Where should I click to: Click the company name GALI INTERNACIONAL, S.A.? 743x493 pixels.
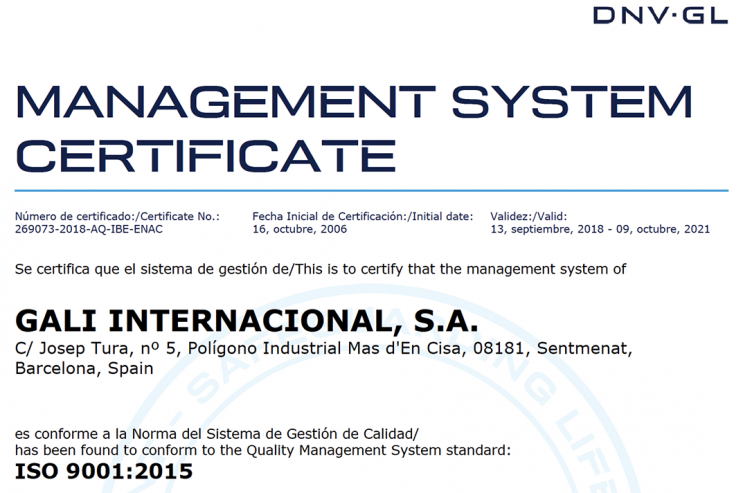tap(247, 321)
